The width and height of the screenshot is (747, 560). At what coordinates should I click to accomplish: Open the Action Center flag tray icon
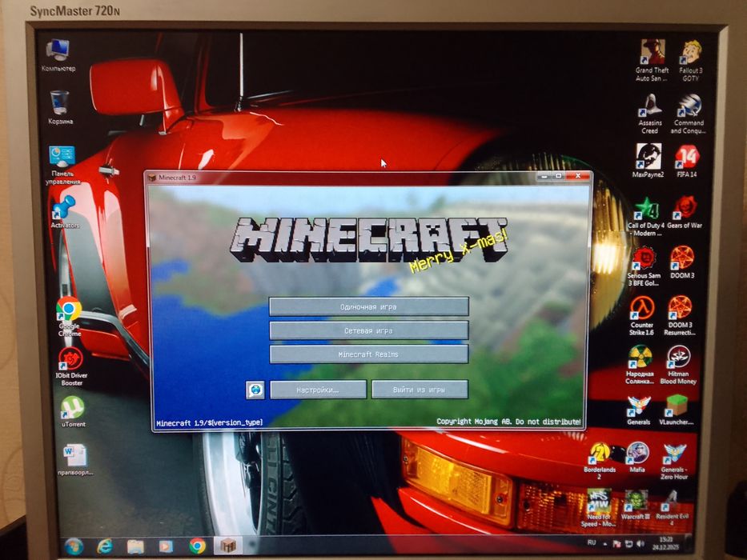[617, 543]
